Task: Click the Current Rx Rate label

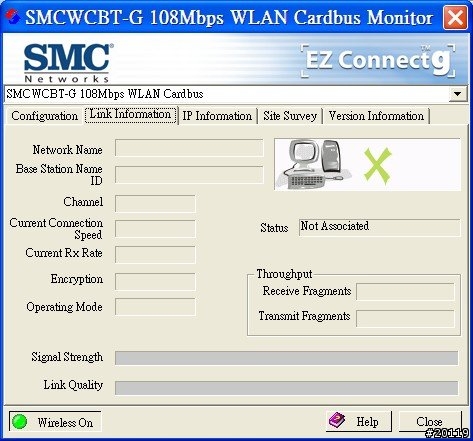Action: (x=64, y=253)
